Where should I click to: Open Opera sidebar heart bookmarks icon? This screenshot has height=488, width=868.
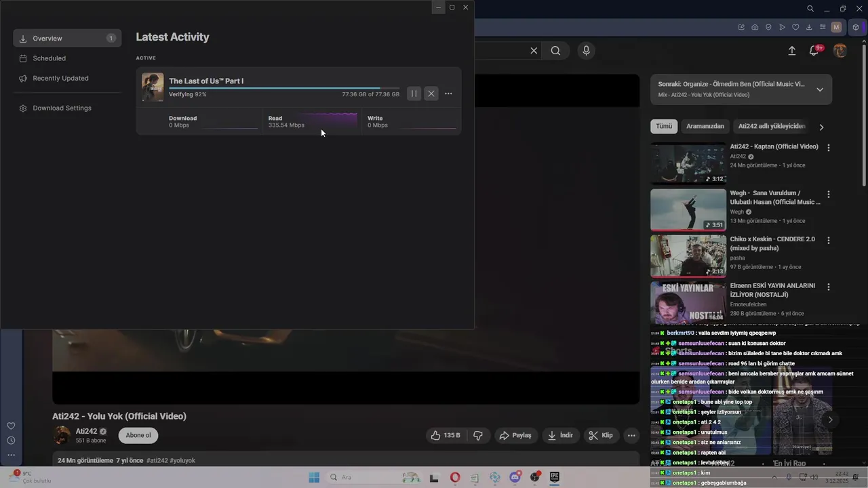point(11,426)
